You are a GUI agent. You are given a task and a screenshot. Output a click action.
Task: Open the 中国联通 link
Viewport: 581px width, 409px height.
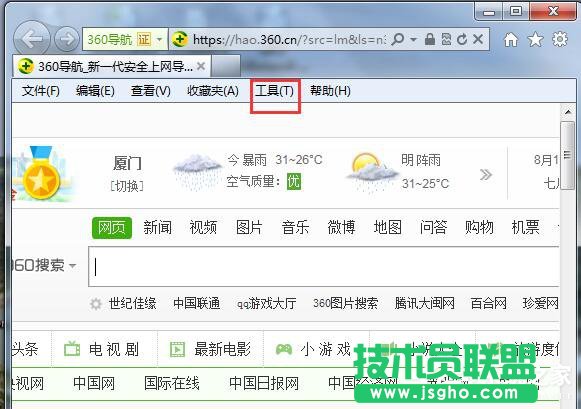196,303
